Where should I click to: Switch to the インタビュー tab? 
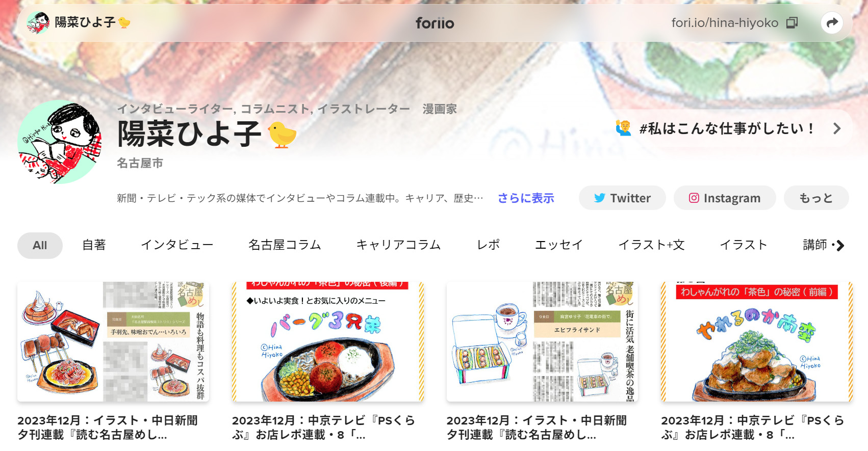[177, 245]
